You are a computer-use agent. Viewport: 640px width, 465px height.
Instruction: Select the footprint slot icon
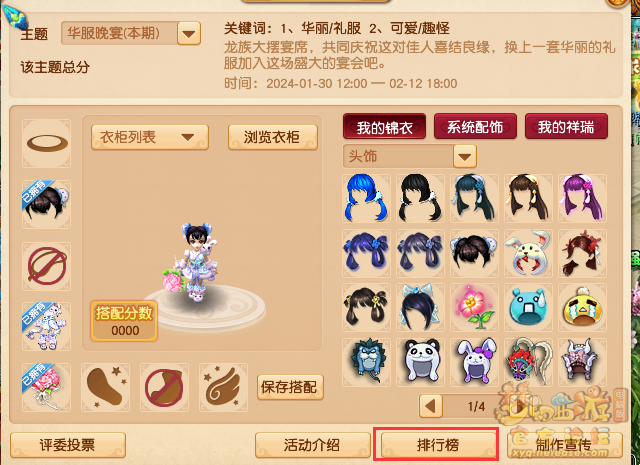click(x=105, y=387)
